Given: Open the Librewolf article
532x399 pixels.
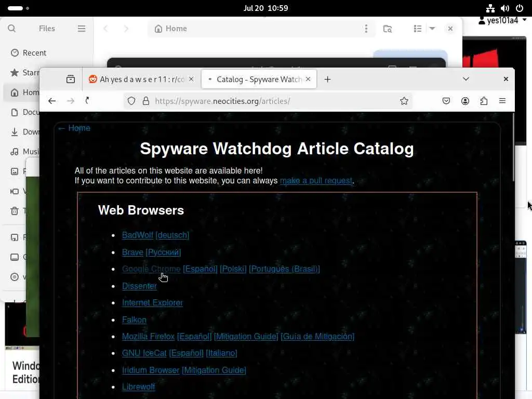Looking at the screenshot, I should (x=138, y=387).
